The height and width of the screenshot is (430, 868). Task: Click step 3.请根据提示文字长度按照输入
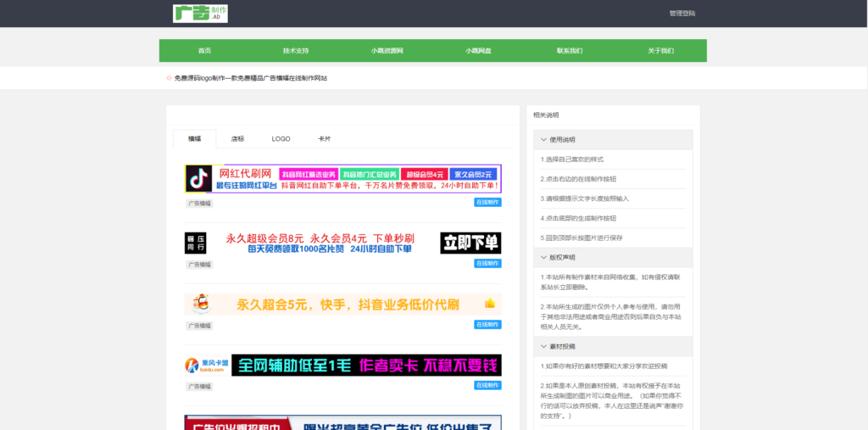tap(585, 198)
